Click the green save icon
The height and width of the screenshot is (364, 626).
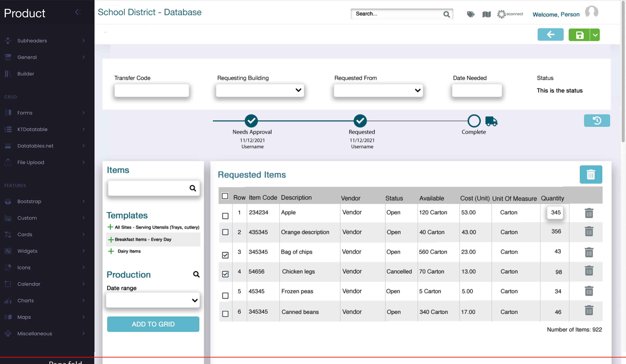click(580, 35)
